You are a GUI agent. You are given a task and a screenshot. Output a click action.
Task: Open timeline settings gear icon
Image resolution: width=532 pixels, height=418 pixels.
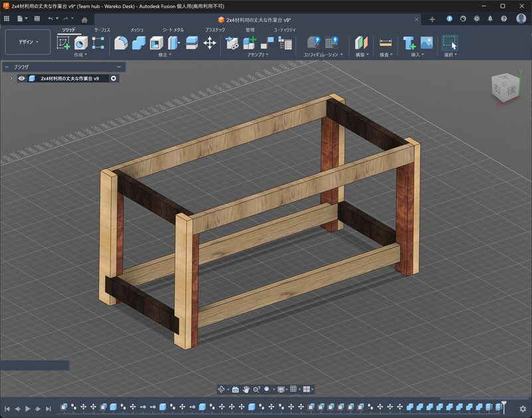click(523, 408)
